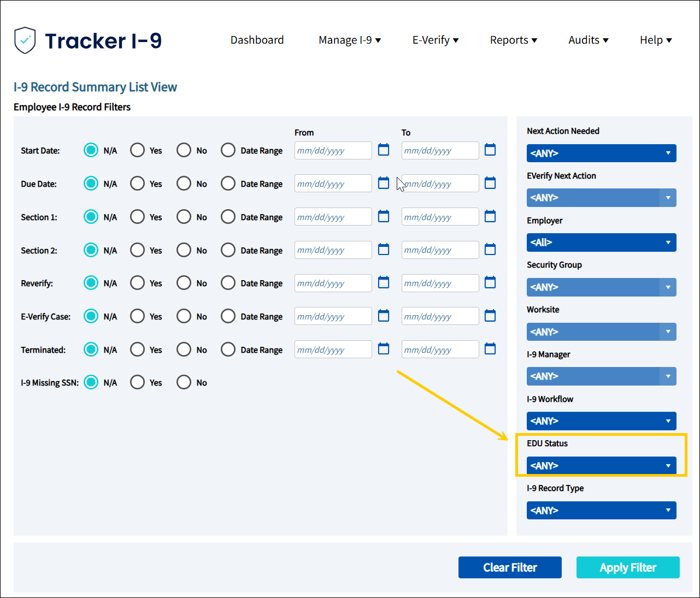This screenshot has width=700, height=598.
Task: Select Yes for Reverify
Action: click(x=137, y=283)
